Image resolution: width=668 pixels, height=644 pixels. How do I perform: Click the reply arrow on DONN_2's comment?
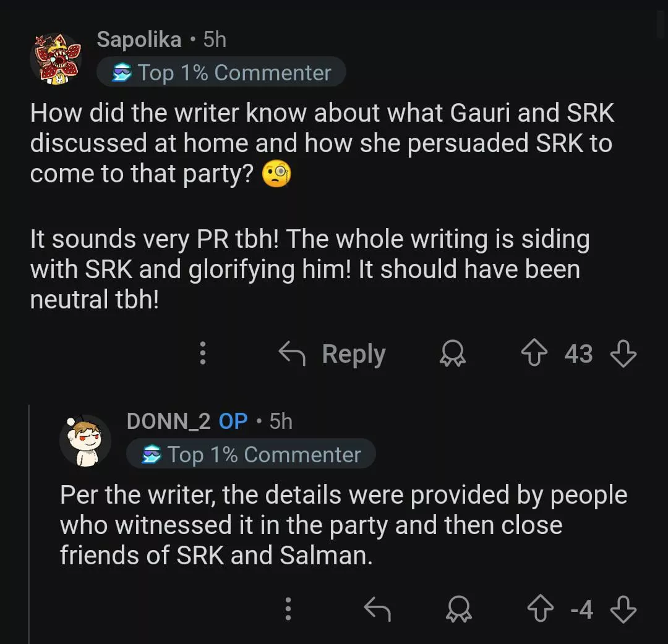tap(377, 610)
